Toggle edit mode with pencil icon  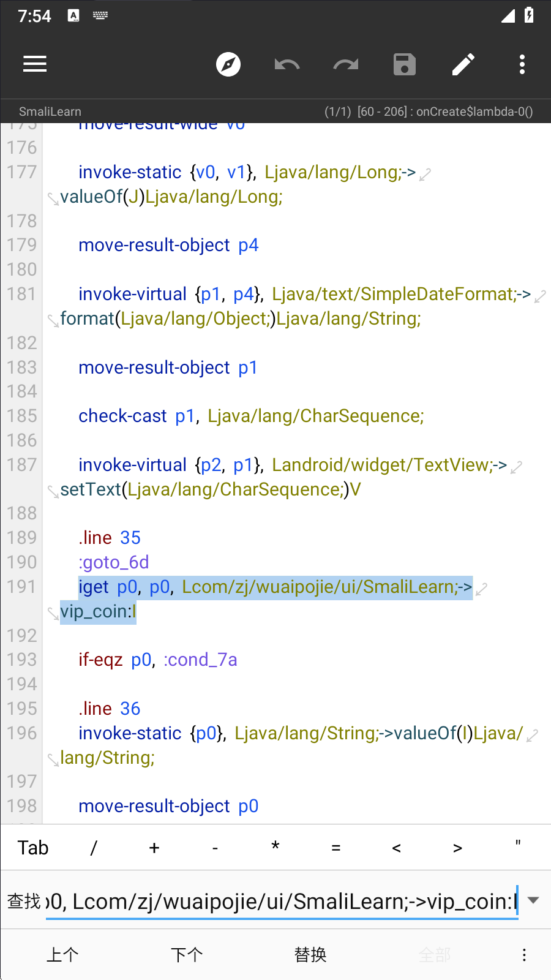(463, 64)
